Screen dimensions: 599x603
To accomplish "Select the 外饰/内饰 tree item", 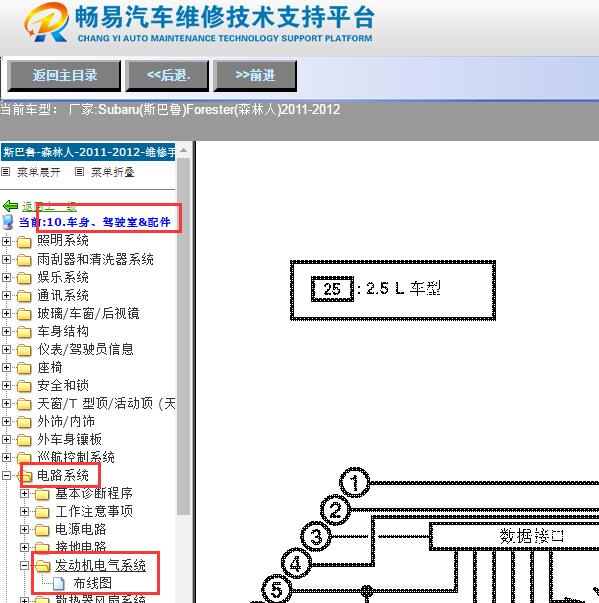I will (66, 421).
